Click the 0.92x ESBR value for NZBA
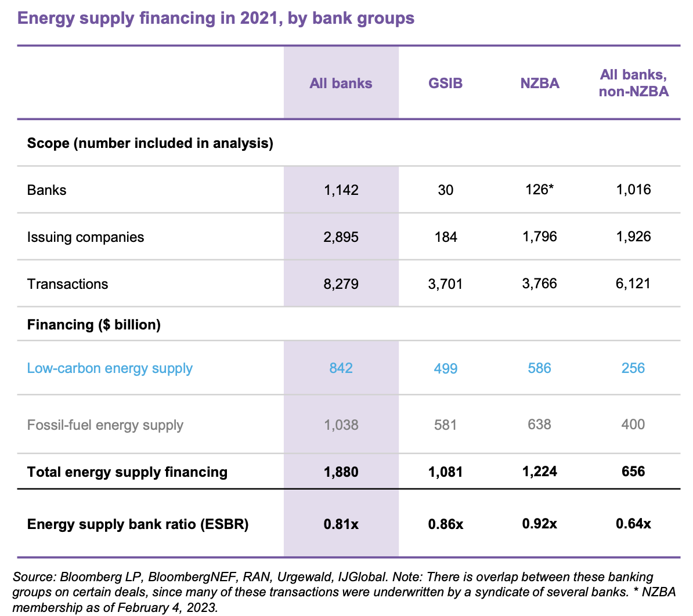 pyautogui.click(x=539, y=524)
